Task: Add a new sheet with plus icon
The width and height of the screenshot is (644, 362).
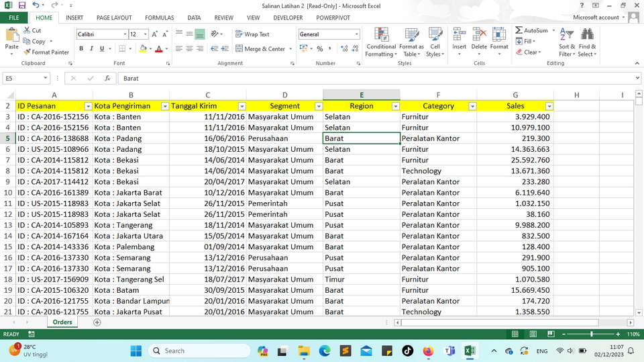Action: (97, 322)
